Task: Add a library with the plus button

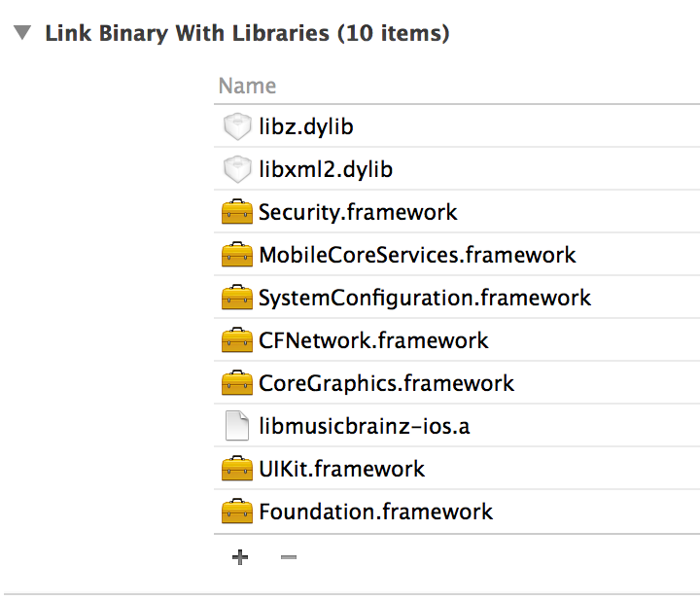Action: [240, 557]
